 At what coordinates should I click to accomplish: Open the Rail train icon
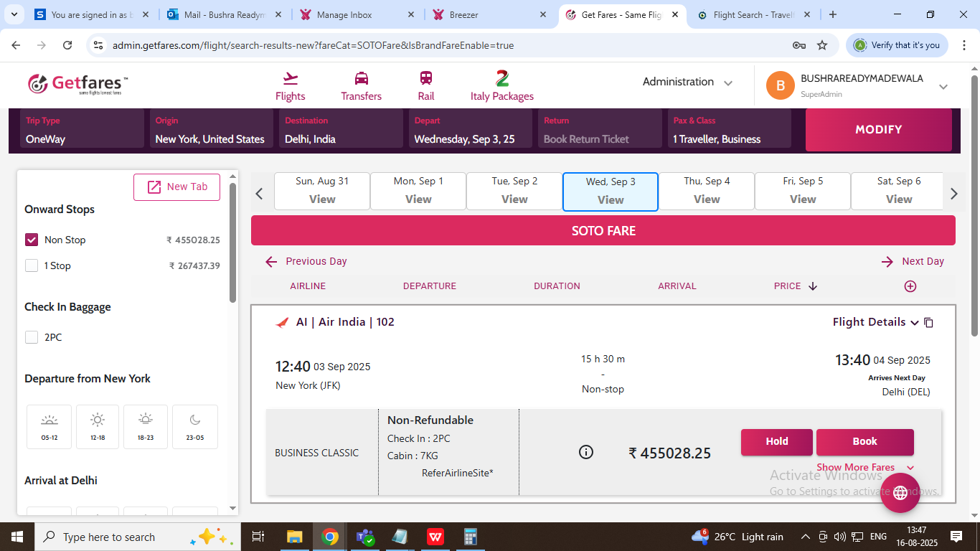tap(426, 78)
